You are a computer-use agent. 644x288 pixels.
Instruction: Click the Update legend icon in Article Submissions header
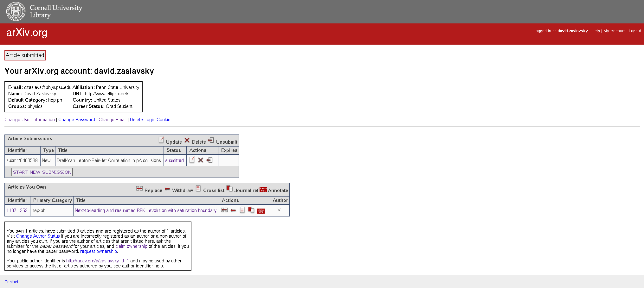[161, 140]
